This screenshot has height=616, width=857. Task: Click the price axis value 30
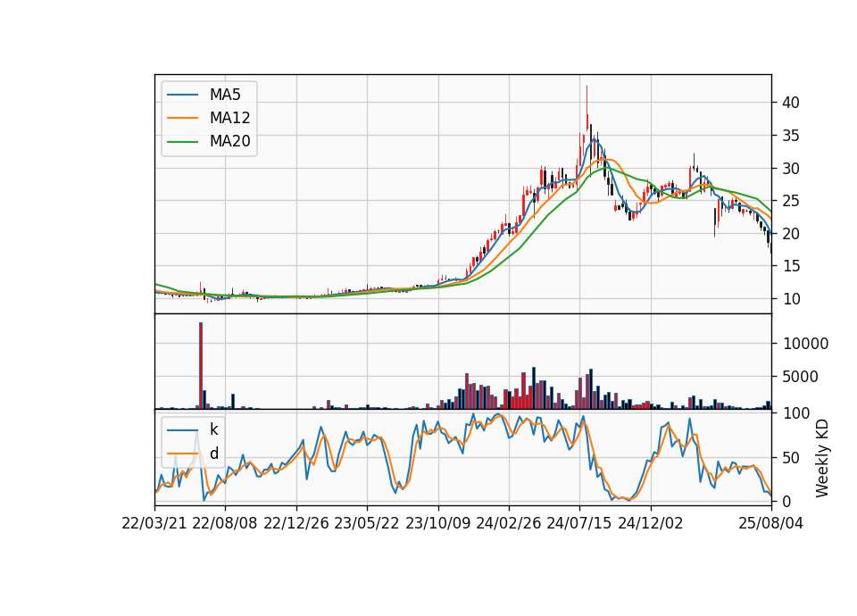pos(791,169)
